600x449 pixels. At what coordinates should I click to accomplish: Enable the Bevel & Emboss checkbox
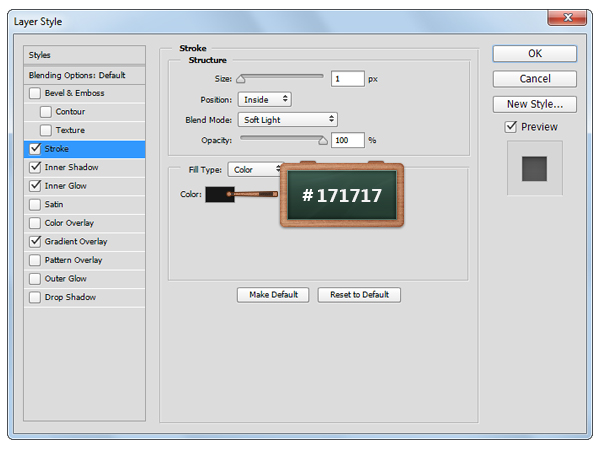click(36, 93)
